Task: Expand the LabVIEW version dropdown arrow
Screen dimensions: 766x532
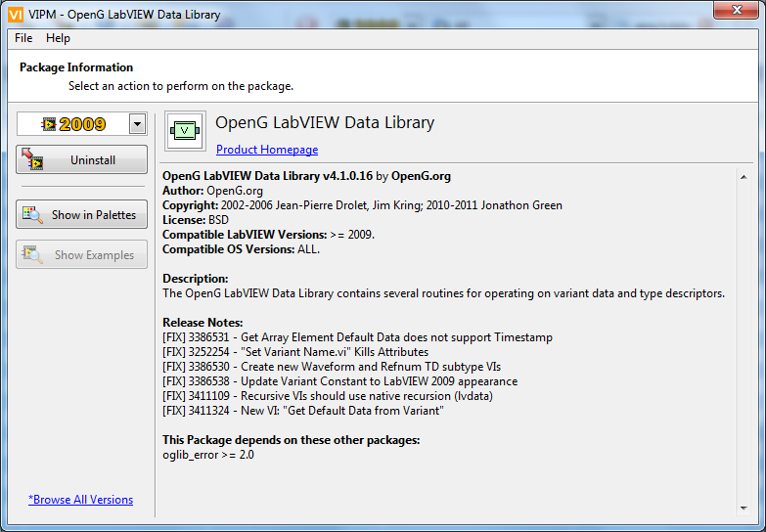Action: tap(138, 124)
